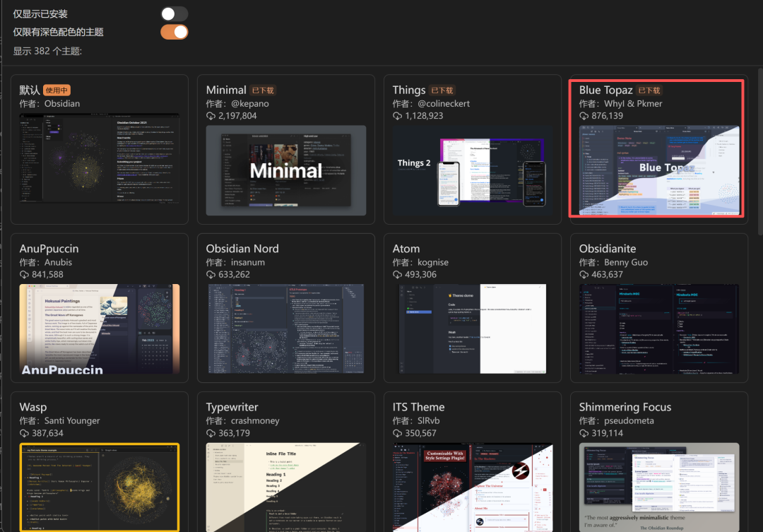
Task: Select the Shimmering Focus theme title
Action: coord(625,408)
